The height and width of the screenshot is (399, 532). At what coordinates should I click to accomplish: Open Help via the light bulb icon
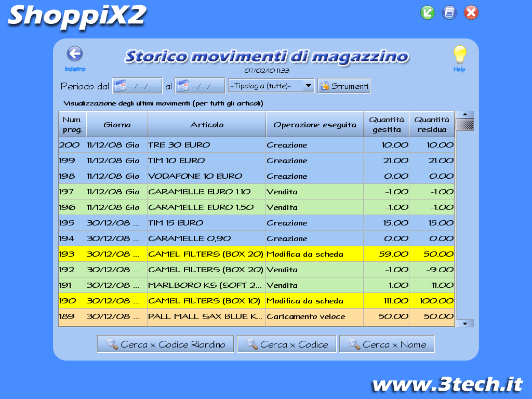pos(460,55)
